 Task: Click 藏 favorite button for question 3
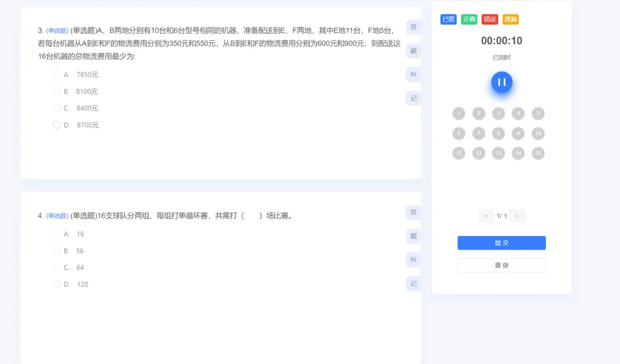(x=413, y=51)
